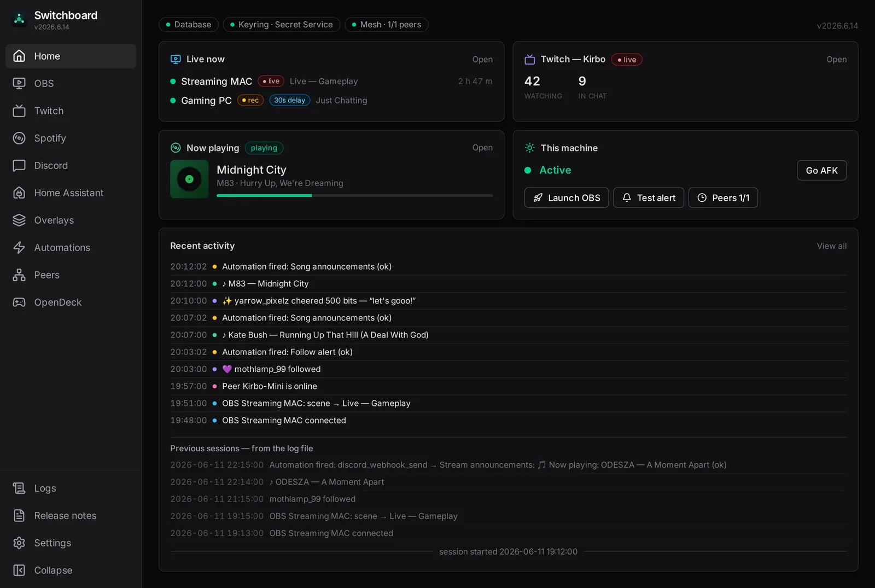Click the Launch OBS button label
The height and width of the screenshot is (588, 875).
pos(574,197)
